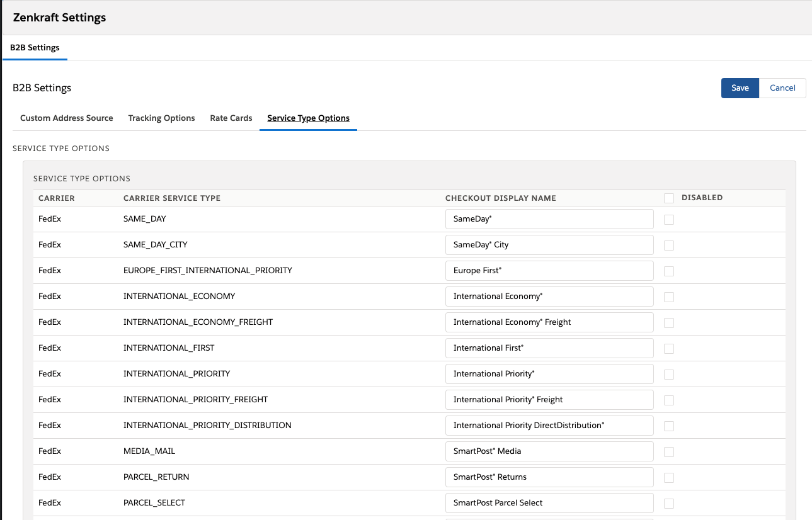Image resolution: width=812 pixels, height=520 pixels.
Task: Click the INTERNATIONAL_PRIORITY_DISTRIBUTION service type text
Action: (207, 425)
